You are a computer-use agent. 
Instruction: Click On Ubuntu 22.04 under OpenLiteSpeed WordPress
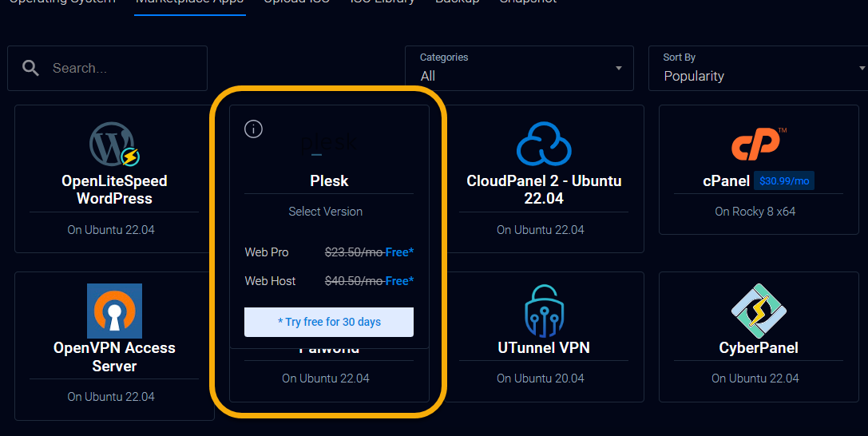pos(111,230)
